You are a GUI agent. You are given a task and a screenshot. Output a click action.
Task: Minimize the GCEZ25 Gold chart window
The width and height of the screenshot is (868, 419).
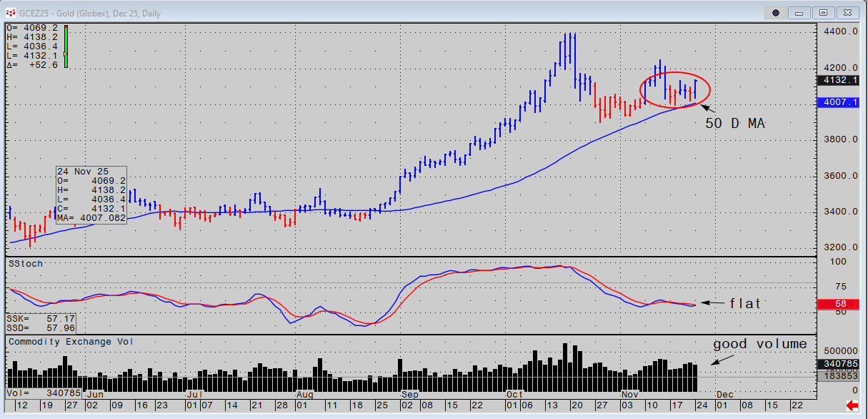(800, 12)
